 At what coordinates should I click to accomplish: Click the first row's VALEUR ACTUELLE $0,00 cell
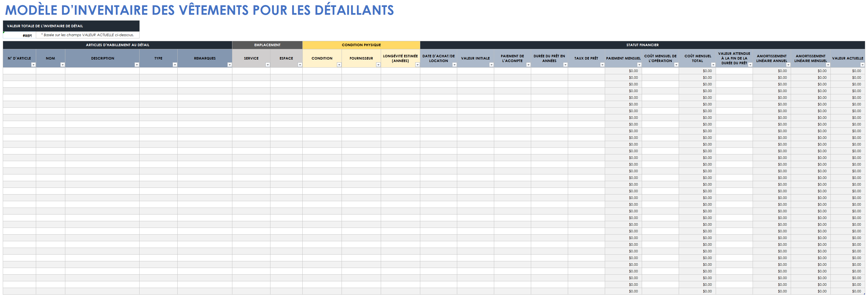click(848, 71)
